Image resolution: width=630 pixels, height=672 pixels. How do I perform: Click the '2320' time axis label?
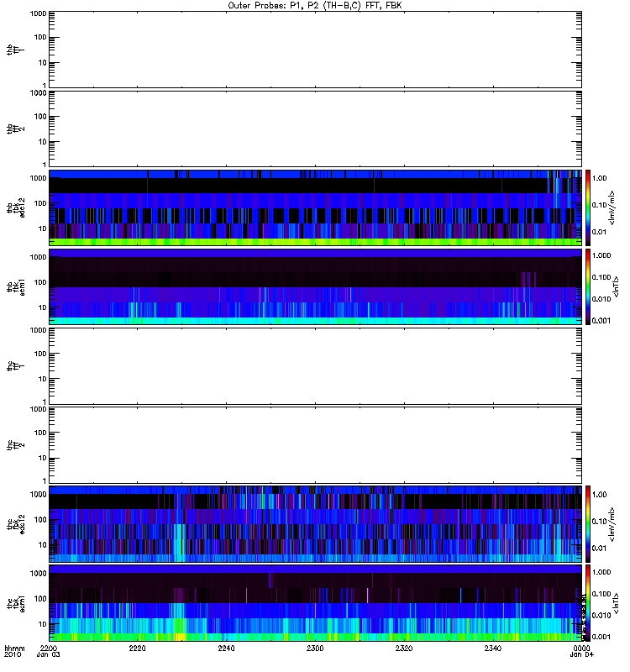[404, 648]
